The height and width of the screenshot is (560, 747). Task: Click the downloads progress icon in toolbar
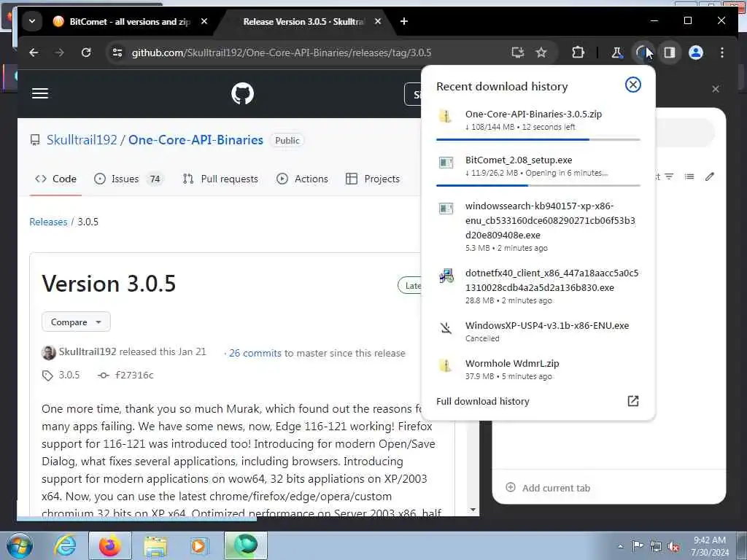pos(643,52)
